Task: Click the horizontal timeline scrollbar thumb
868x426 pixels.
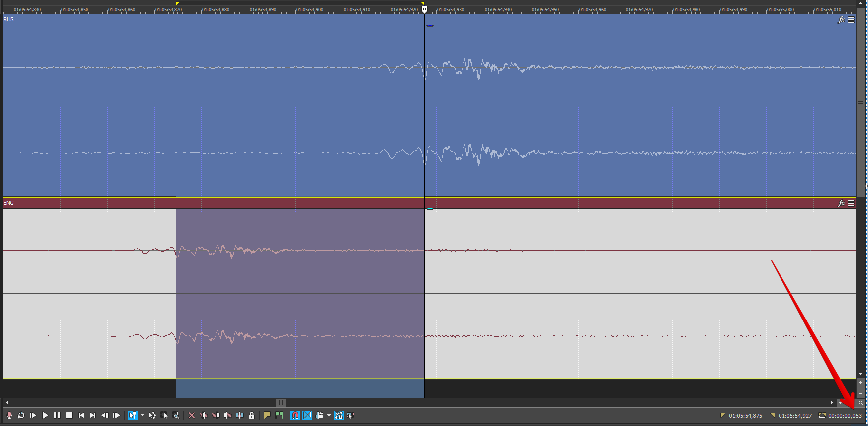Action: tap(281, 403)
